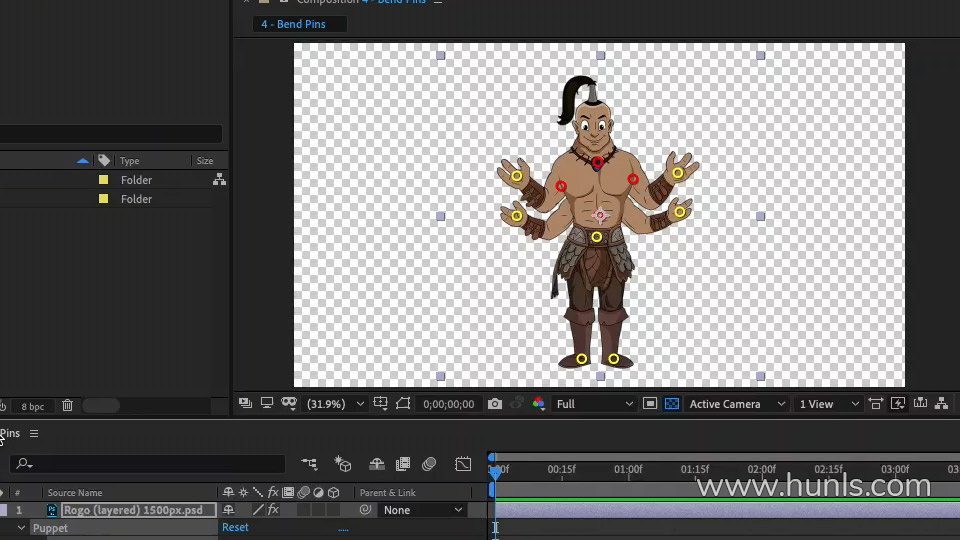Open the 1 View layout dropdown
The width and height of the screenshot is (960, 540).
pyautogui.click(x=828, y=404)
